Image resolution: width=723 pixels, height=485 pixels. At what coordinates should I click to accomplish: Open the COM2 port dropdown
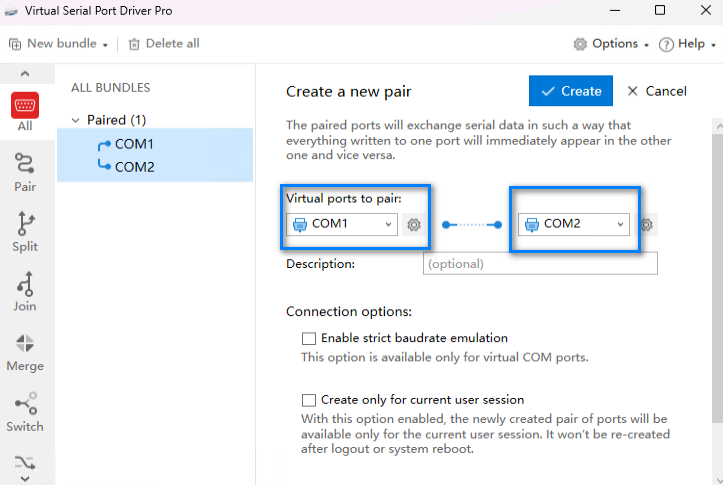tap(574, 225)
